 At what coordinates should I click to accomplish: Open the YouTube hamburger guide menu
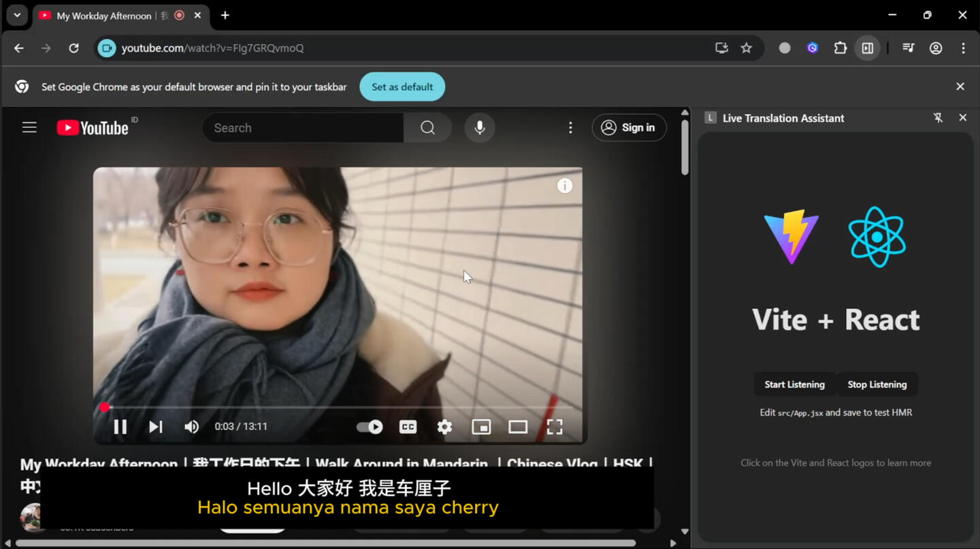[x=29, y=127]
